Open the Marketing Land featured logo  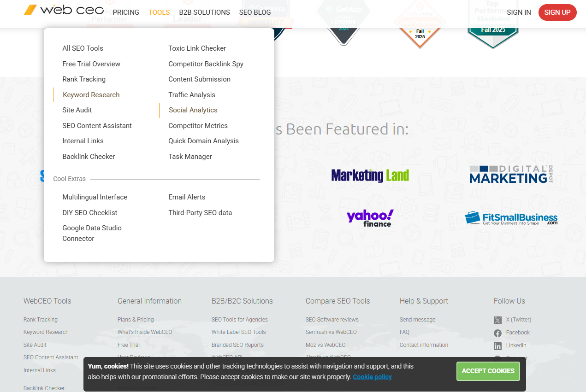point(370,175)
